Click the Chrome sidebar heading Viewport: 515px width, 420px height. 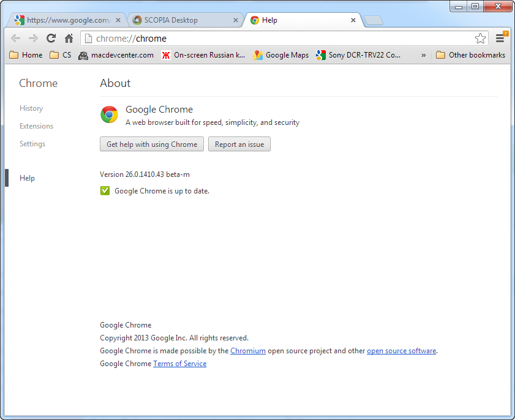[x=38, y=83]
